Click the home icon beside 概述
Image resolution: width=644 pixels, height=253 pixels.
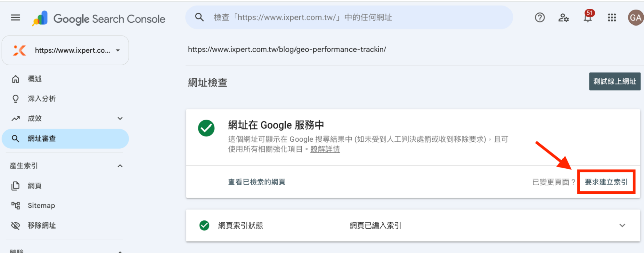[15, 79]
